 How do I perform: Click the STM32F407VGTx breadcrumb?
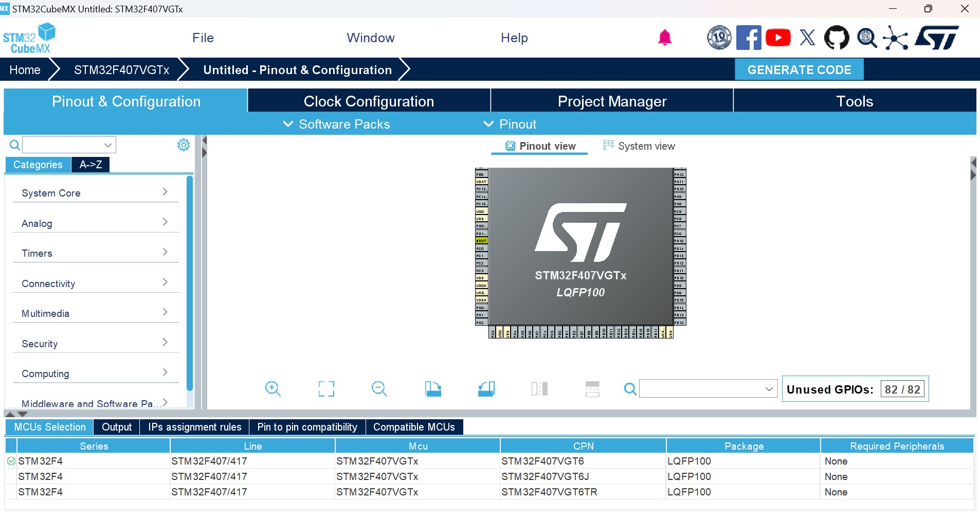pyautogui.click(x=121, y=69)
